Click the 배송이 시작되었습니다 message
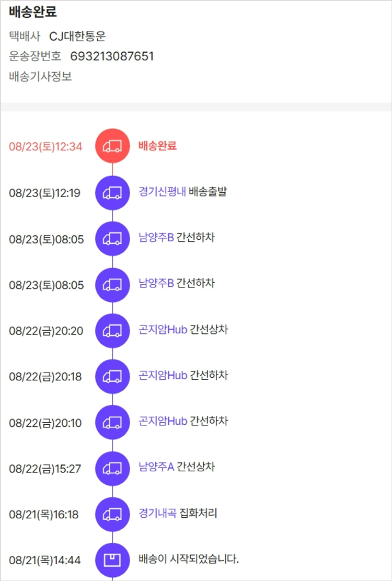 (189, 559)
